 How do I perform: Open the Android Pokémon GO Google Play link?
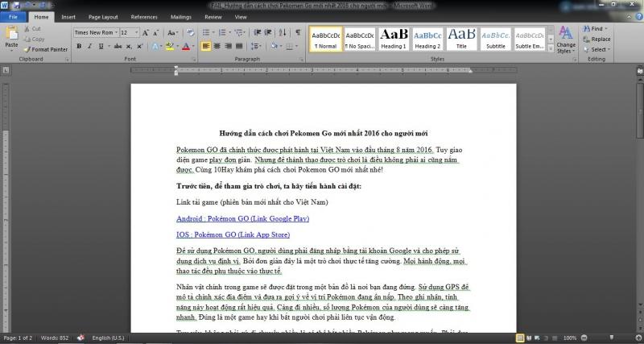[243, 218]
